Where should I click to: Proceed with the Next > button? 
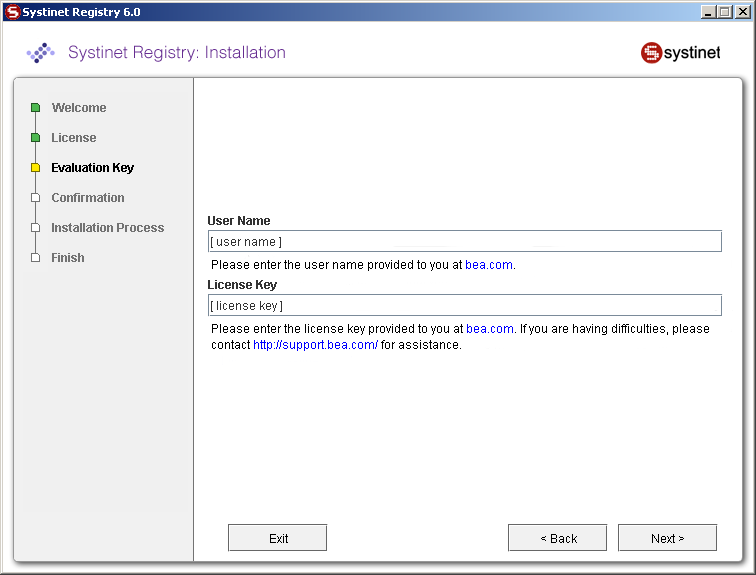[667, 537]
